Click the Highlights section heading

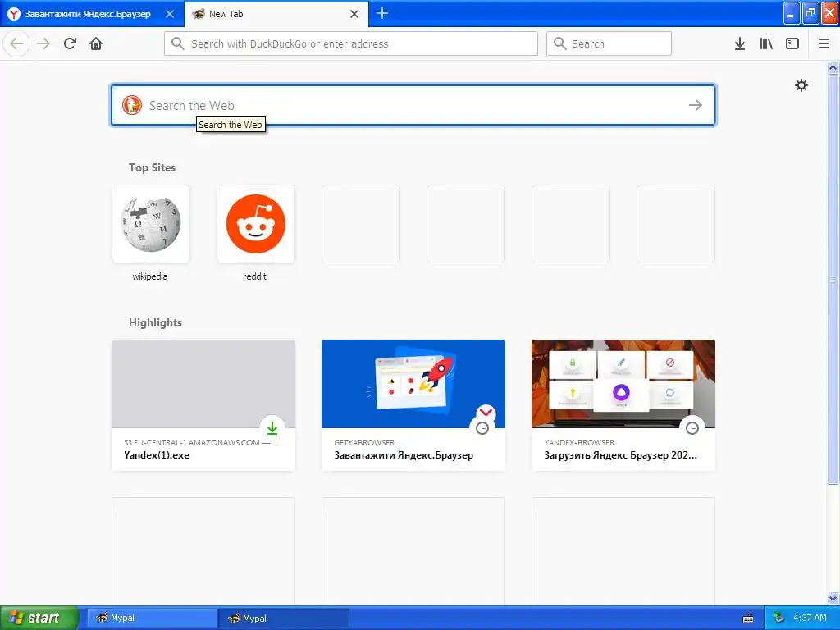pyautogui.click(x=155, y=322)
